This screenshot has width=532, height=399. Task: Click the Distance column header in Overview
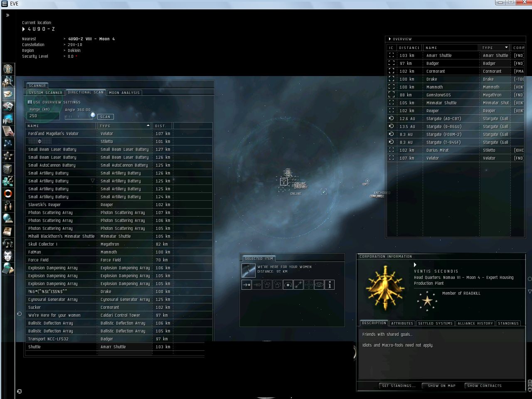[x=409, y=47]
